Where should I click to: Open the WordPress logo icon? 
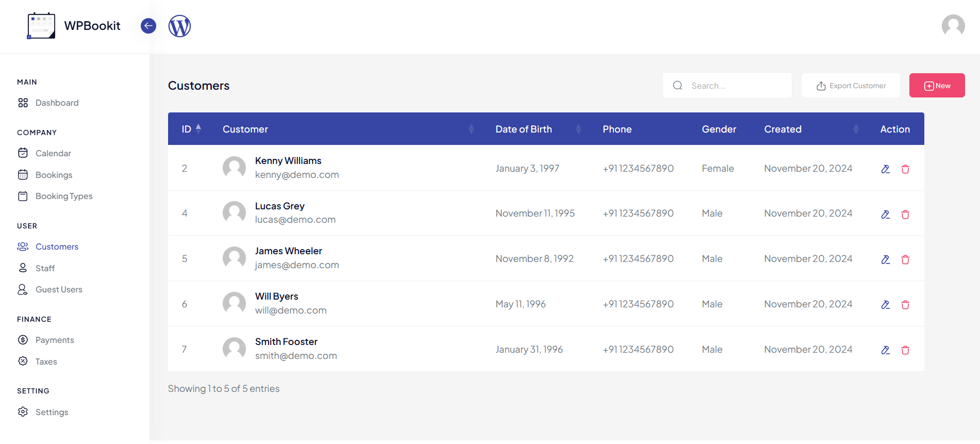click(179, 26)
